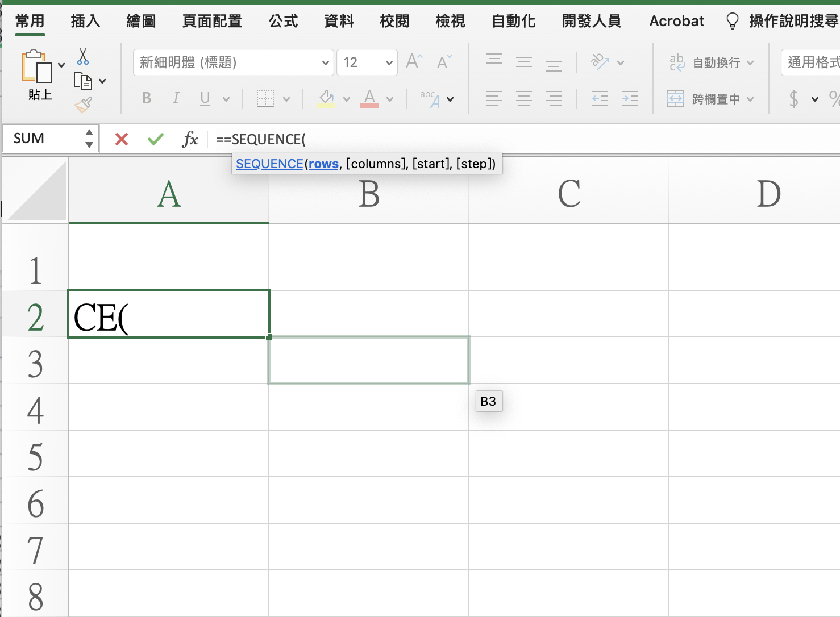Expand border style options arrow

[x=286, y=99]
